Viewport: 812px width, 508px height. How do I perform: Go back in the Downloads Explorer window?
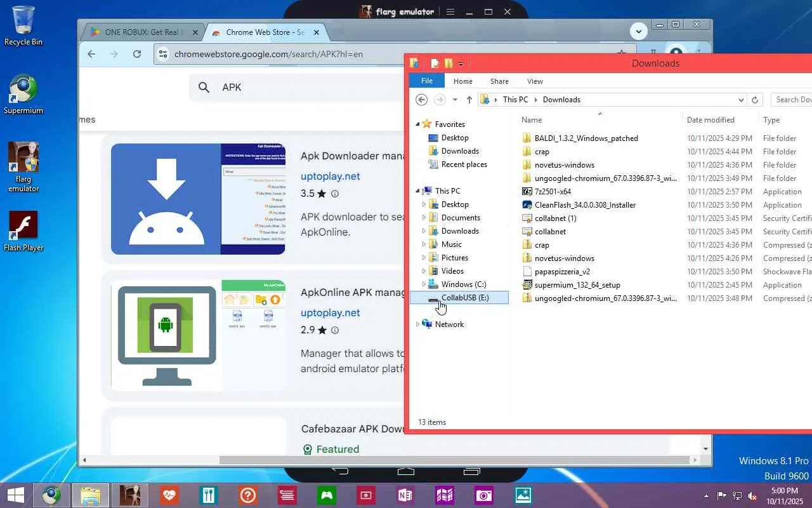point(422,100)
